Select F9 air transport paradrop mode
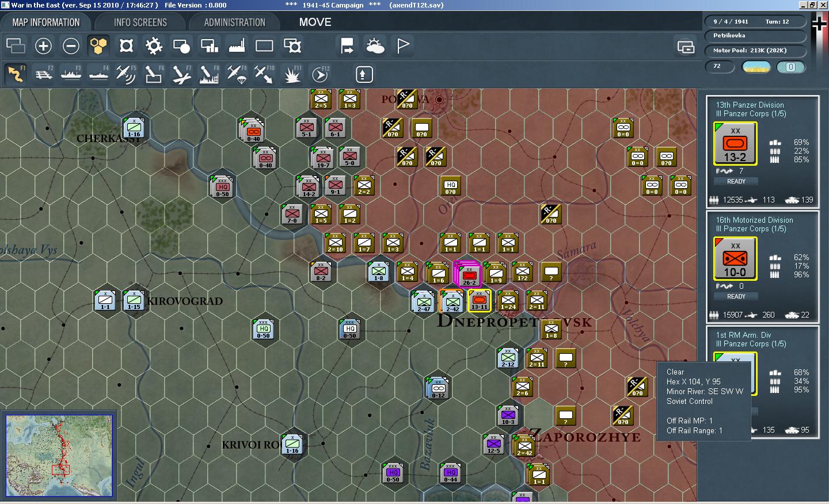The image size is (829, 504). 237,74
